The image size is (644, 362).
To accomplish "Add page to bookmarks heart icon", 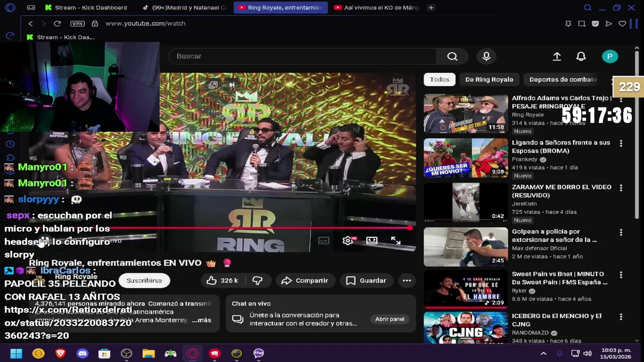I will [622, 24].
